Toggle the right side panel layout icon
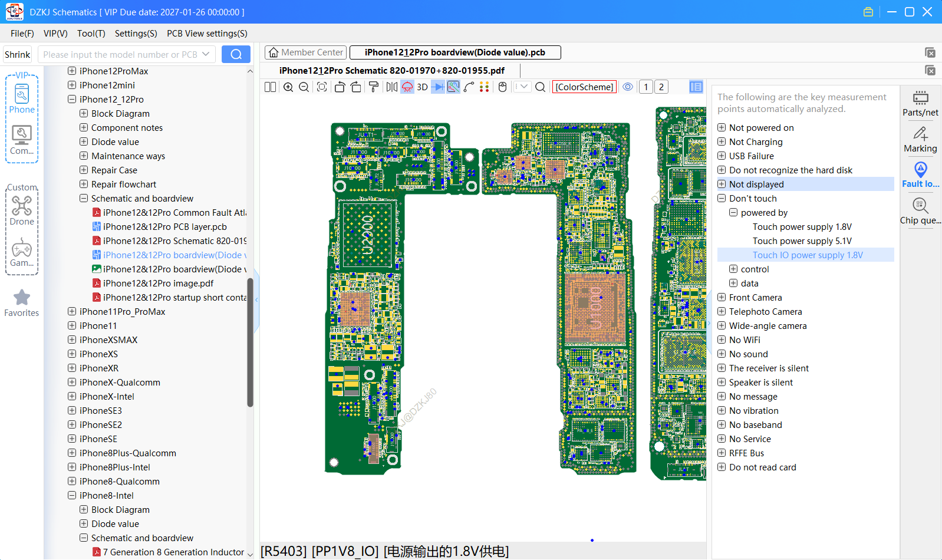The width and height of the screenshot is (942, 560). coord(696,87)
